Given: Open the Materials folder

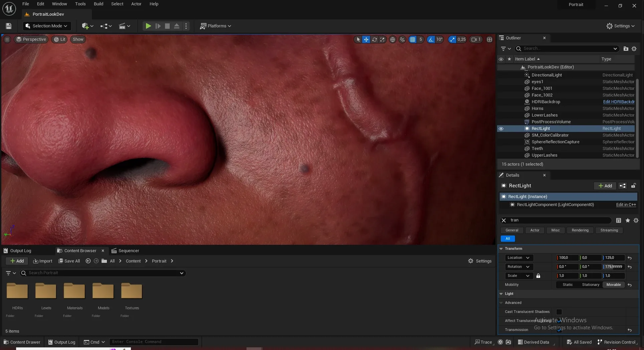Looking at the screenshot, I should [74, 296].
